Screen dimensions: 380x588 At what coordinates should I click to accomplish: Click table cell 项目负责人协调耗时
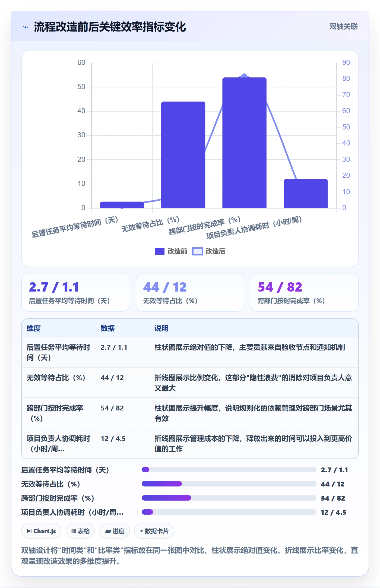coord(58,444)
